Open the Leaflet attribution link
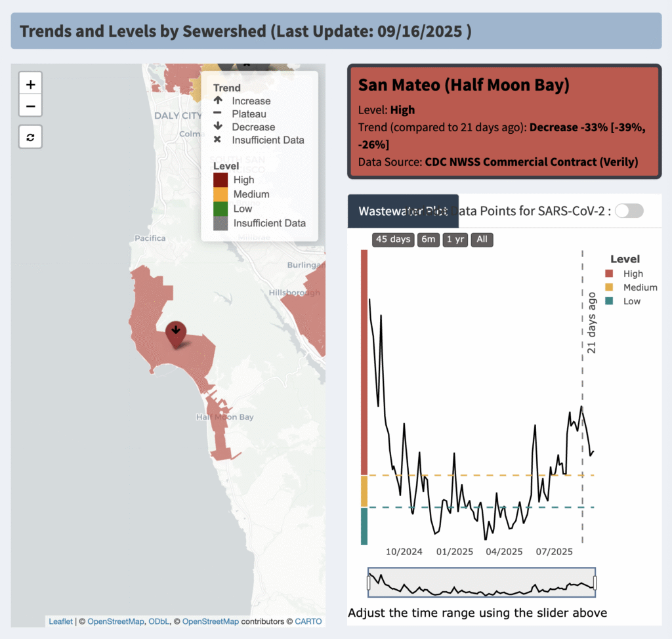This screenshot has height=639, width=672. pos(60,621)
